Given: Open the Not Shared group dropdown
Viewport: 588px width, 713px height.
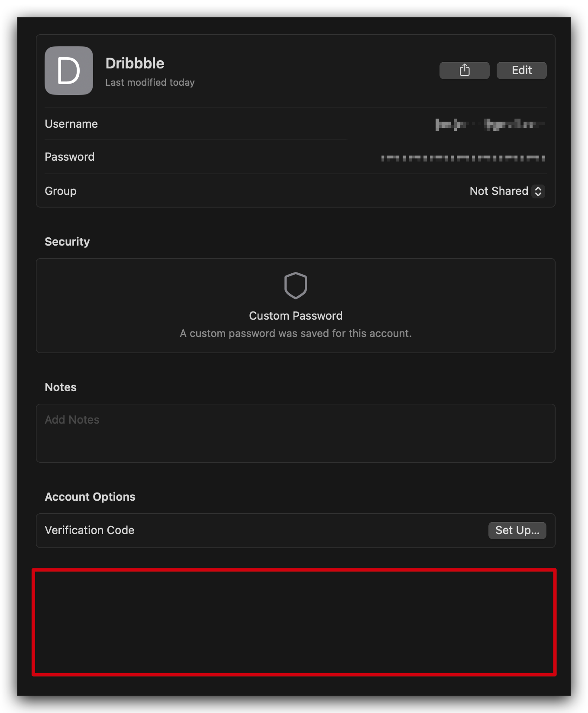Looking at the screenshot, I should pyautogui.click(x=507, y=191).
